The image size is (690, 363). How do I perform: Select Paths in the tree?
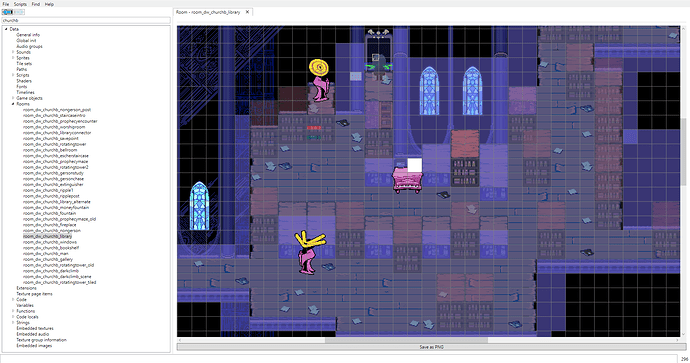[x=22, y=69]
